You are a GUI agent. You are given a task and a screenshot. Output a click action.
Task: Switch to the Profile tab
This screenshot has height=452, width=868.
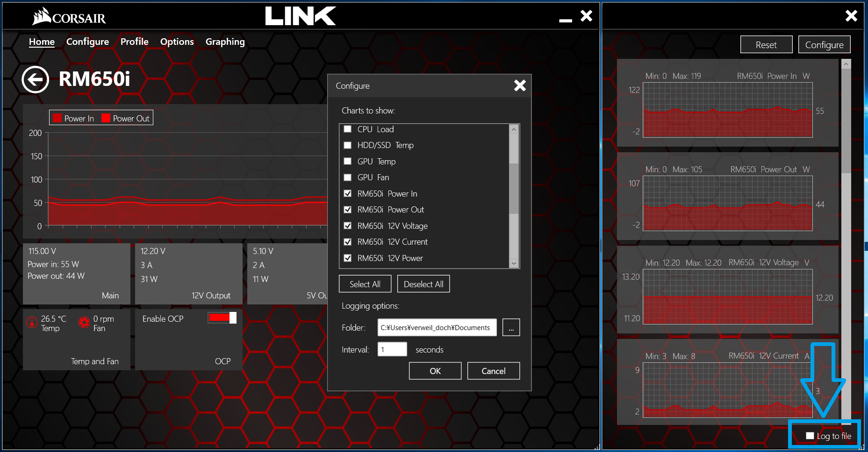click(x=134, y=42)
